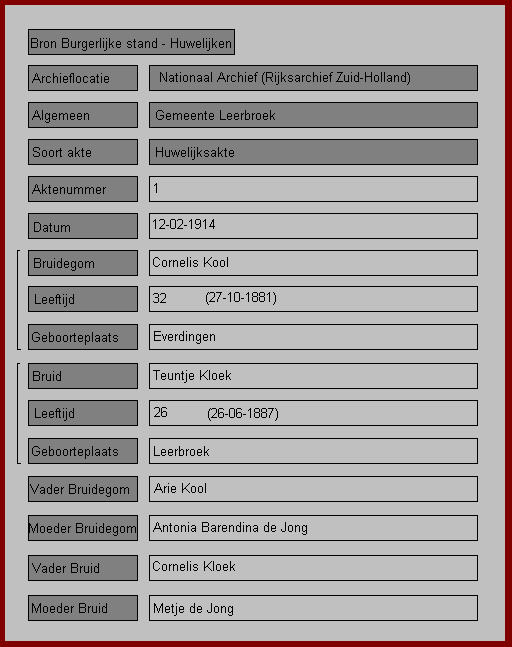The height and width of the screenshot is (647, 512).
Task: Select the Datum field with 12-02-1914
Action: [313, 226]
